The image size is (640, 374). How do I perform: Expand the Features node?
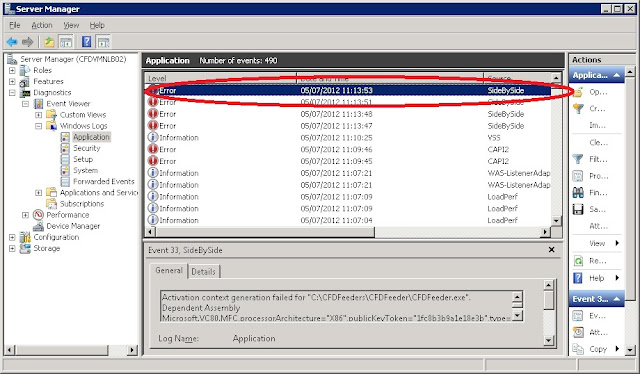(x=12, y=81)
